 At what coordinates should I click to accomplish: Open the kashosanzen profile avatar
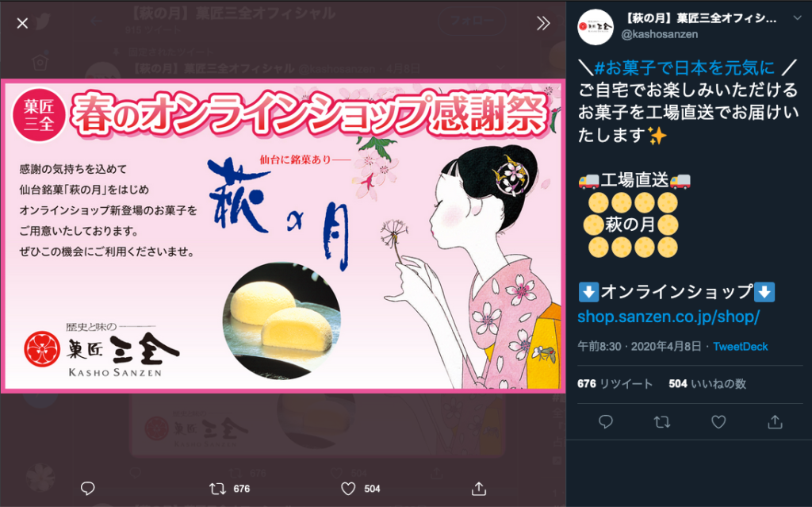point(595,26)
